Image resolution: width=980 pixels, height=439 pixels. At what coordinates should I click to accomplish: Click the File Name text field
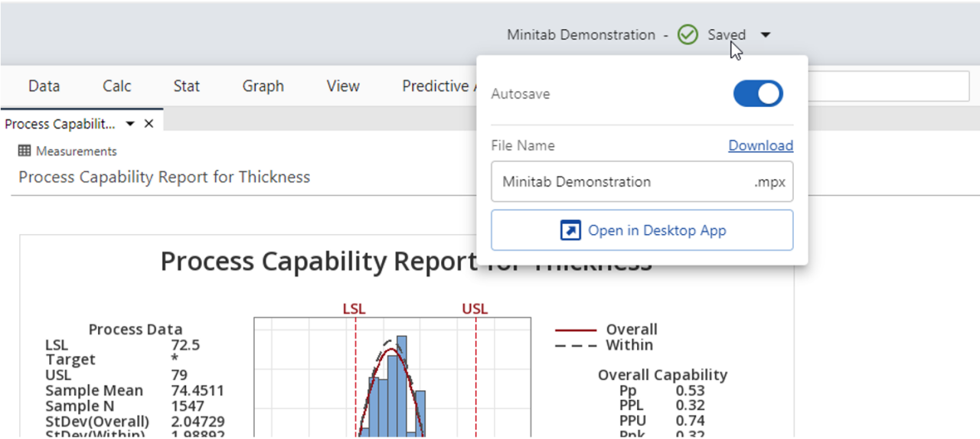(x=620, y=182)
